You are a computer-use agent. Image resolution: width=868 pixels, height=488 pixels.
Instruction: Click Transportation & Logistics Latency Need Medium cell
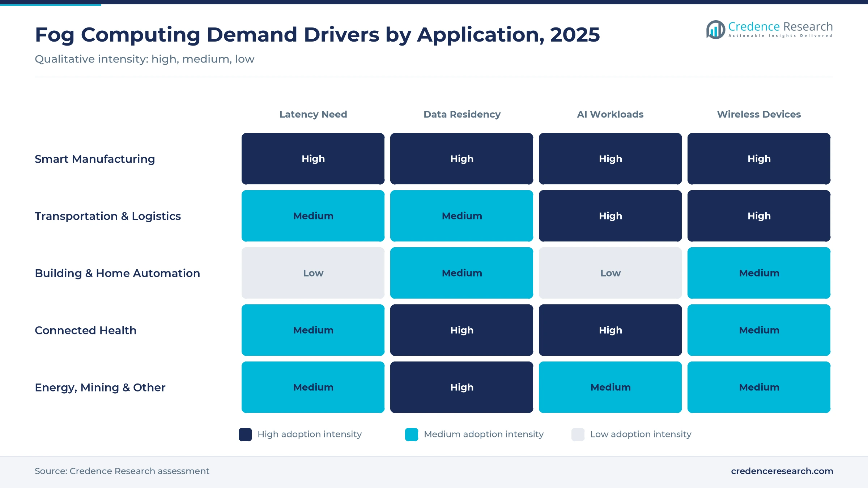[x=313, y=216]
